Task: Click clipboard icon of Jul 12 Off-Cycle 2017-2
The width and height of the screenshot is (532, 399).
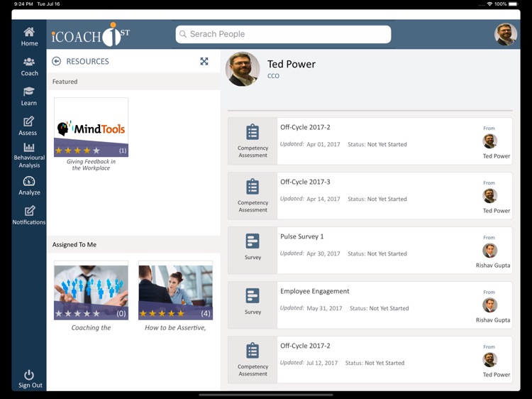Action: click(x=253, y=351)
